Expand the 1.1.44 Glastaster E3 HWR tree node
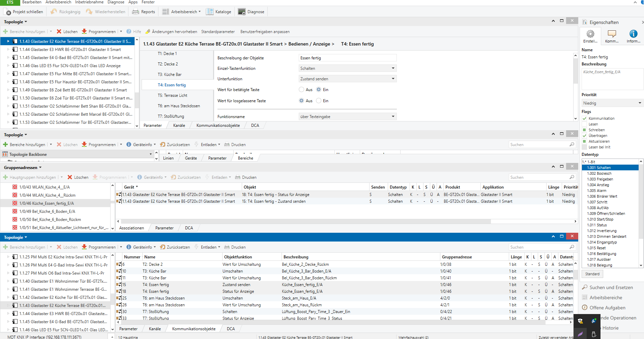 pos(8,49)
